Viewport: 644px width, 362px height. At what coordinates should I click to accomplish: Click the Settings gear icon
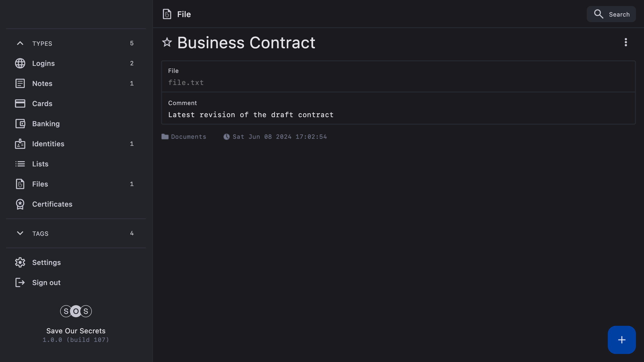click(20, 262)
